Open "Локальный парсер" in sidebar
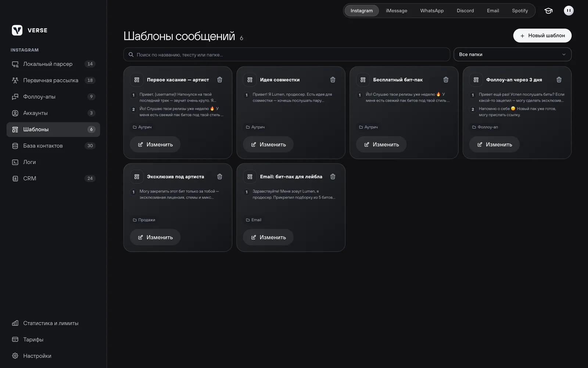The image size is (588, 368). (53, 64)
